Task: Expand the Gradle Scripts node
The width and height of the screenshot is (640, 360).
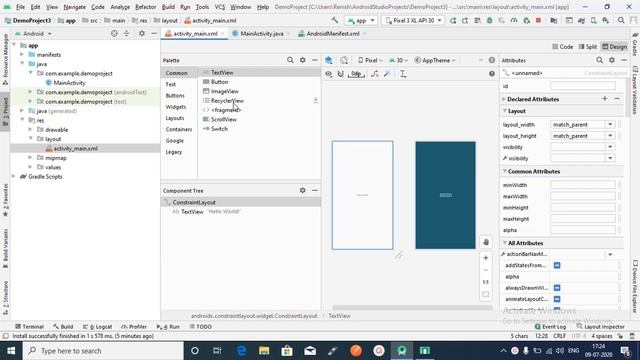Action: point(13,177)
